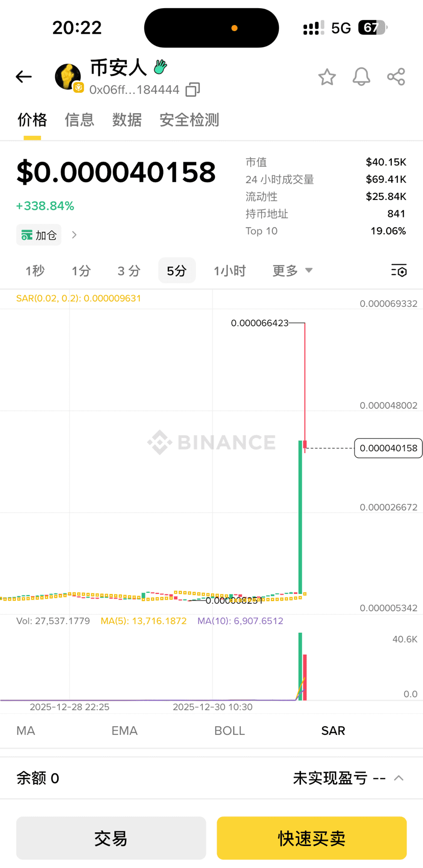Tap the 2025-12-30 10:30 time label

[213, 707]
